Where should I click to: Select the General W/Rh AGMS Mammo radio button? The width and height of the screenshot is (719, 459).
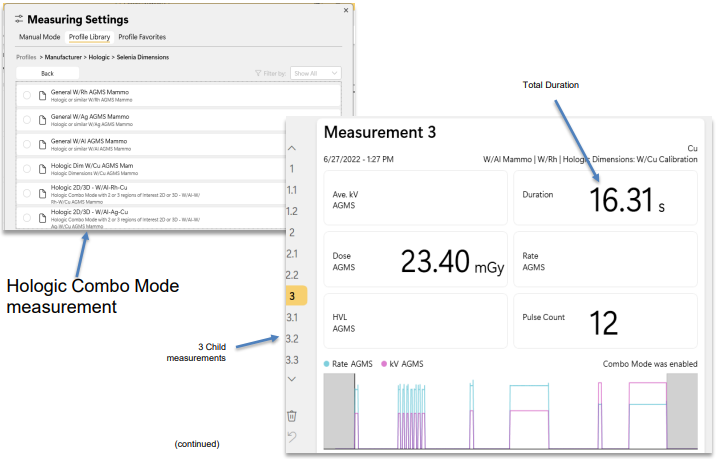(x=27, y=95)
